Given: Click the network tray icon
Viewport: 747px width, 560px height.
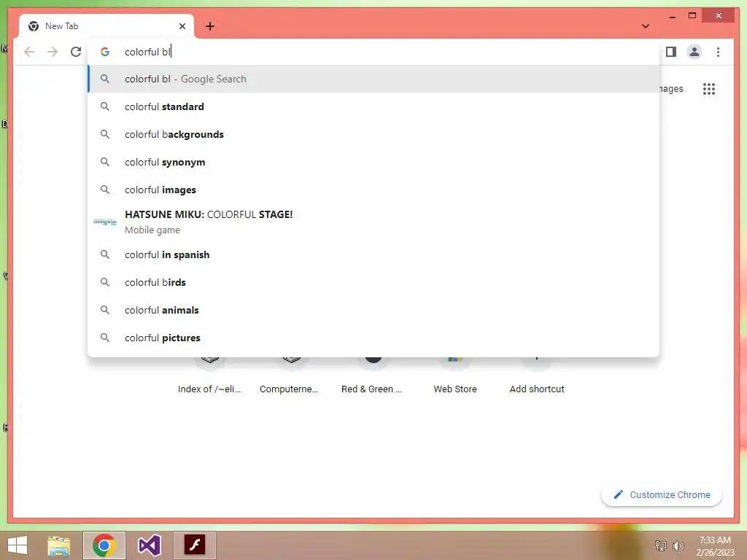Looking at the screenshot, I should click(x=661, y=545).
